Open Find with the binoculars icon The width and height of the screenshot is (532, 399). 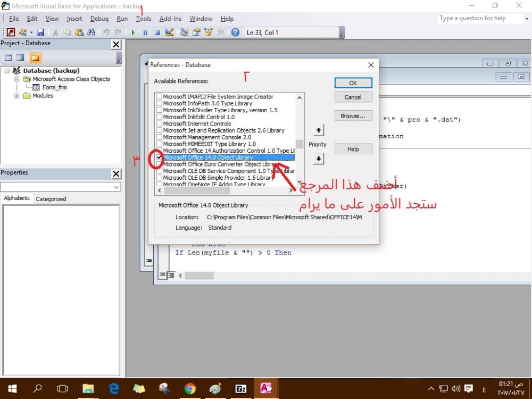click(x=92, y=32)
